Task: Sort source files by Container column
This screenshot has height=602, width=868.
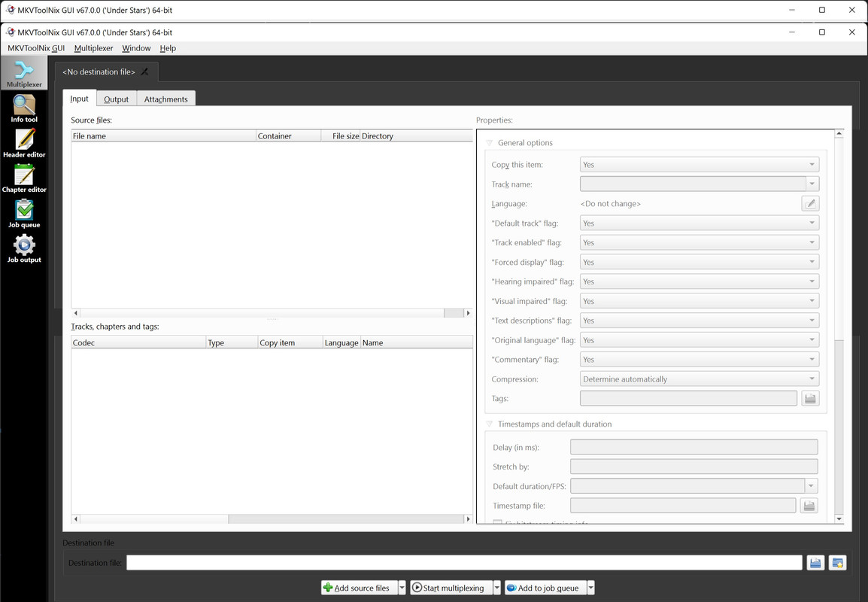Action: click(x=288, y=135)
